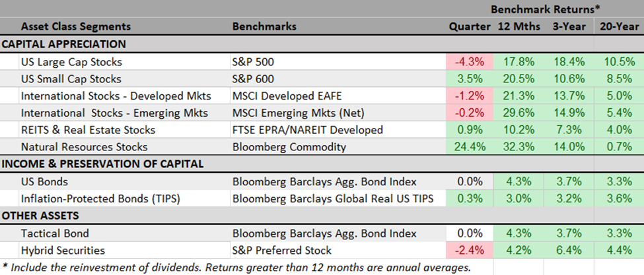Select the 12 Mths column header
Screen dimensions: 644x275
point(517,27)
